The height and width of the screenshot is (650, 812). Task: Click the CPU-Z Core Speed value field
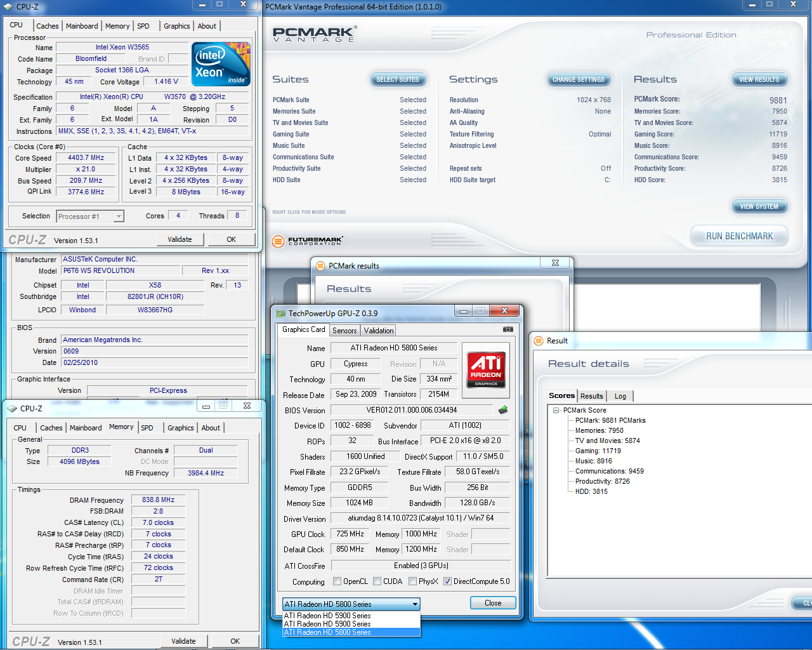(86, 158)
